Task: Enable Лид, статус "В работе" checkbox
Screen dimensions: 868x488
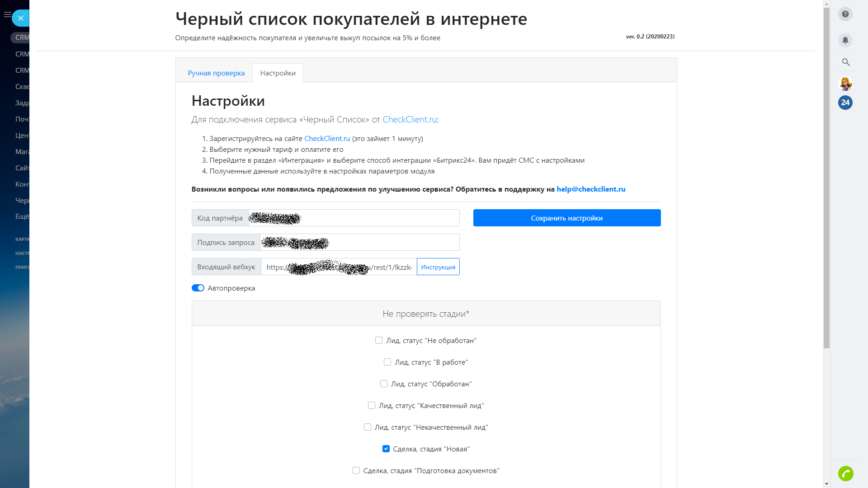Action: [387, 362]
